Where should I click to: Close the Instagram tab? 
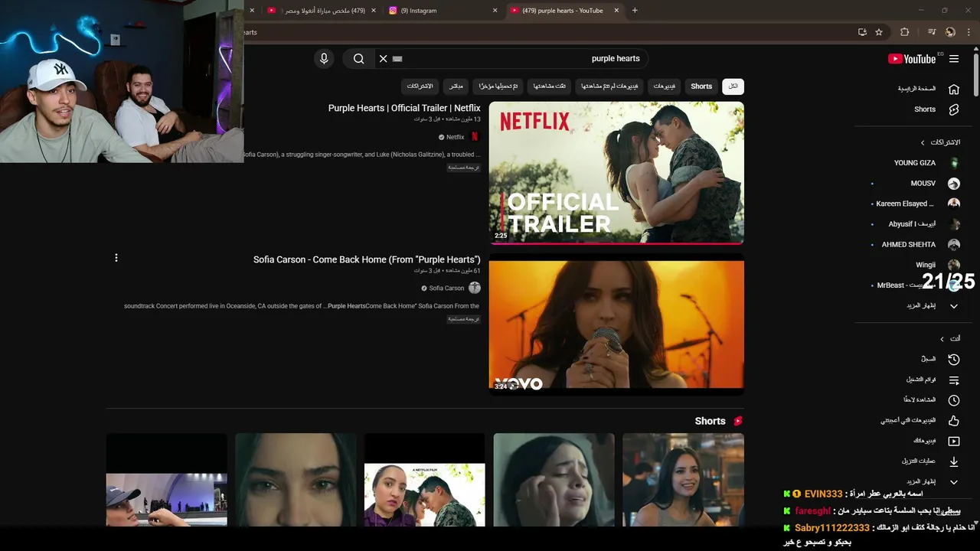click(x=495, y=11)
